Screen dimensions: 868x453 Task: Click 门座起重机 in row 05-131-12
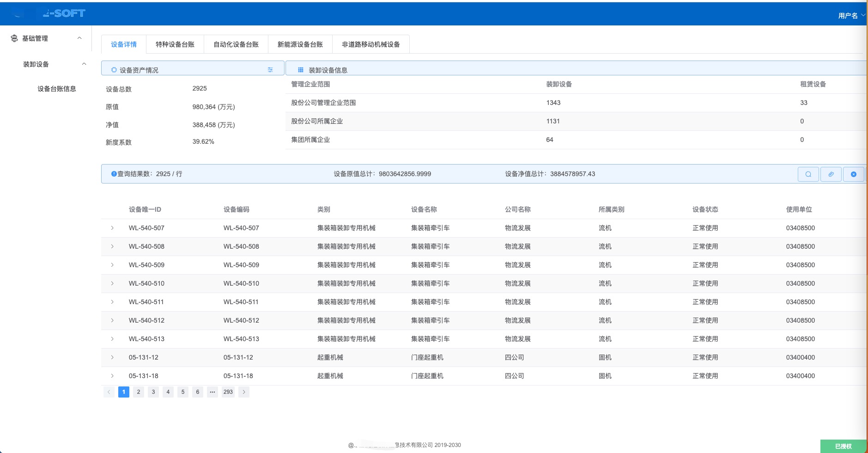(427, 357)
